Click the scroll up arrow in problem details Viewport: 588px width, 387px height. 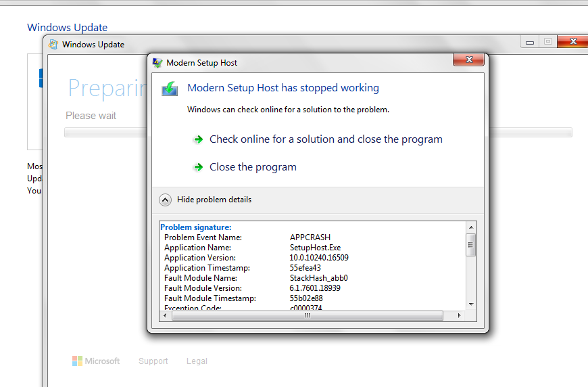[471, 227]
